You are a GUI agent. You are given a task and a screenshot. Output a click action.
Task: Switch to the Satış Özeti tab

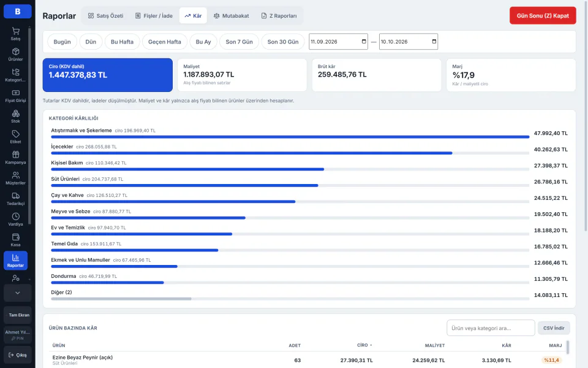tap(106, 16)
